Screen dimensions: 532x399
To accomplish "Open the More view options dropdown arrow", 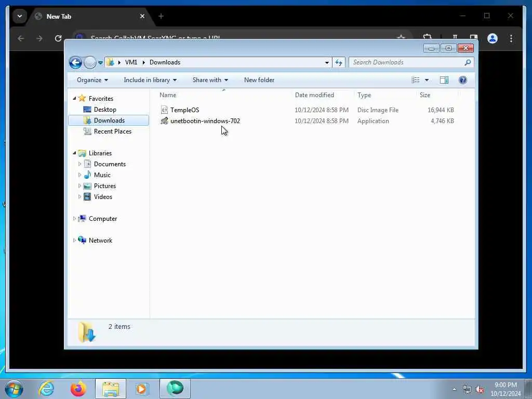I will (427, 80).
